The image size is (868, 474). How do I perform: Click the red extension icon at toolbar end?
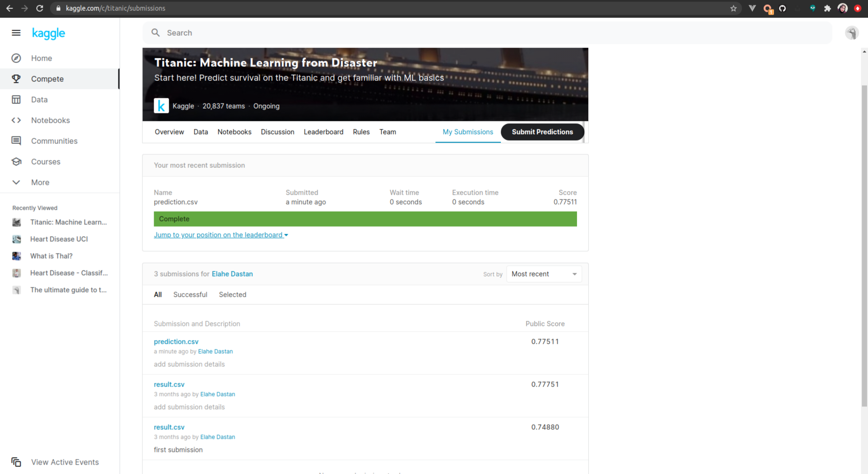(x=858, y=8)
